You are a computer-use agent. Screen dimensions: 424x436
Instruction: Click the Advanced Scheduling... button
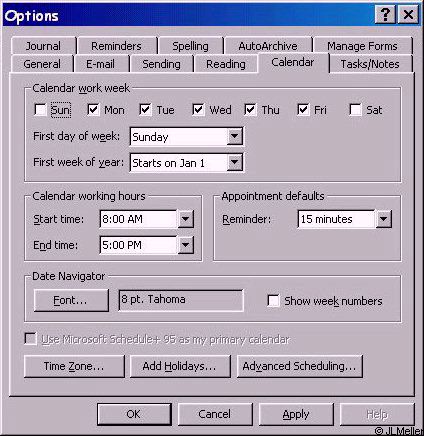coord(299,366)
